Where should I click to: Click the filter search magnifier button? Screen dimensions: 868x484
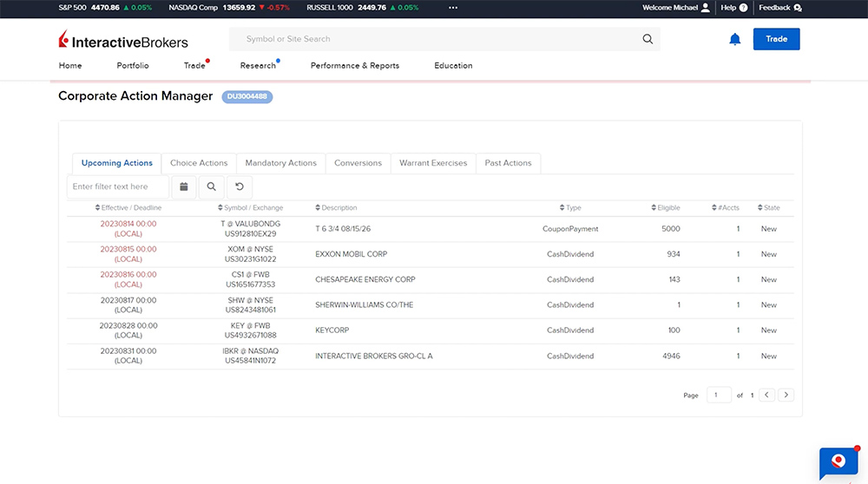tap(211, 186)
